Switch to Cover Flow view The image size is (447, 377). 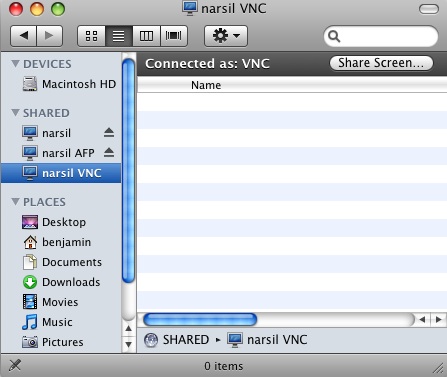pos(174,36)
